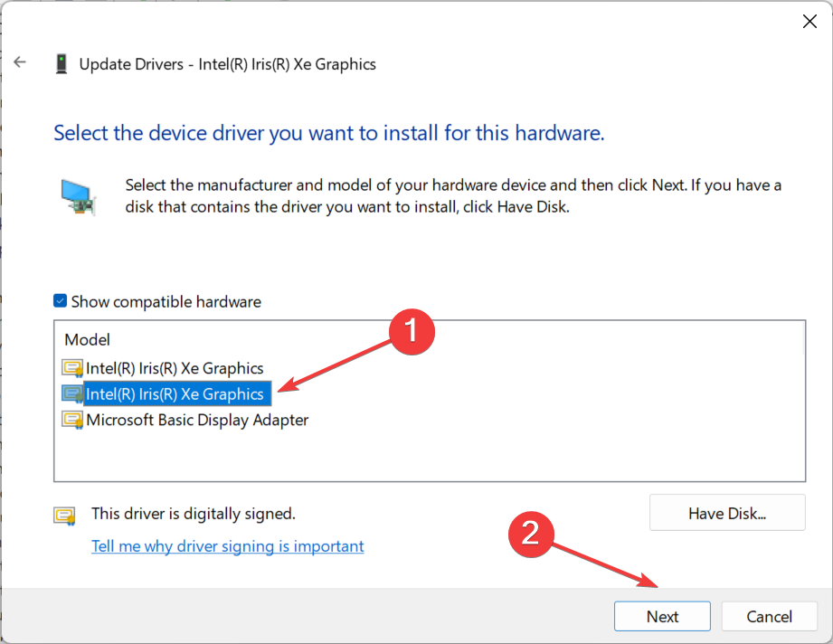Viewport: 833px width, 644px height.
Task: Cancel the driver update
Action: click(769, 616)
